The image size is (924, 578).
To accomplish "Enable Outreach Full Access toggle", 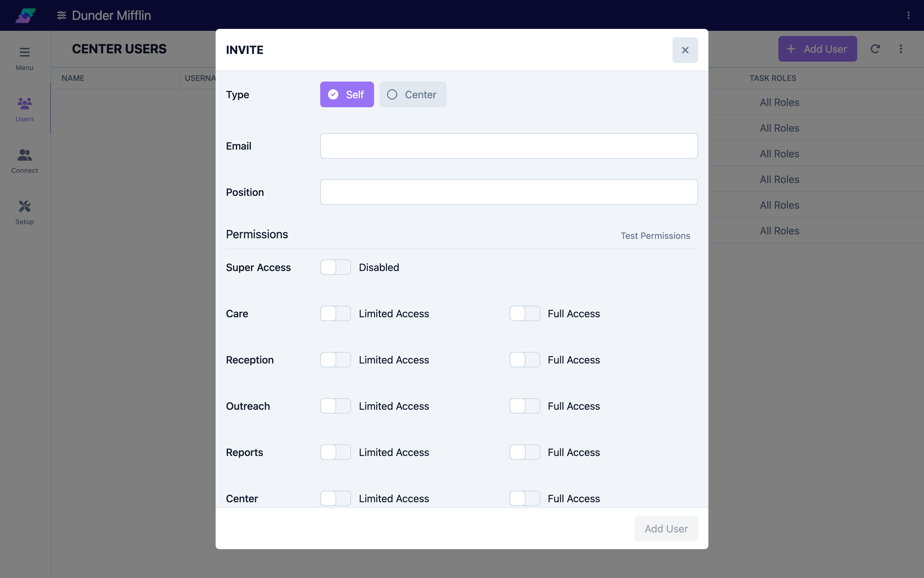I will (525, 406).
